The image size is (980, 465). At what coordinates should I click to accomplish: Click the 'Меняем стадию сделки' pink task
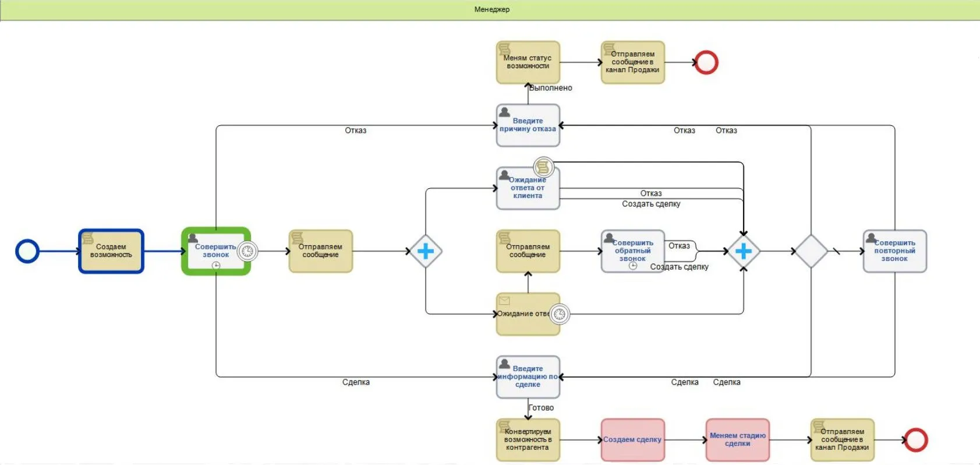[x=737, y=440]
